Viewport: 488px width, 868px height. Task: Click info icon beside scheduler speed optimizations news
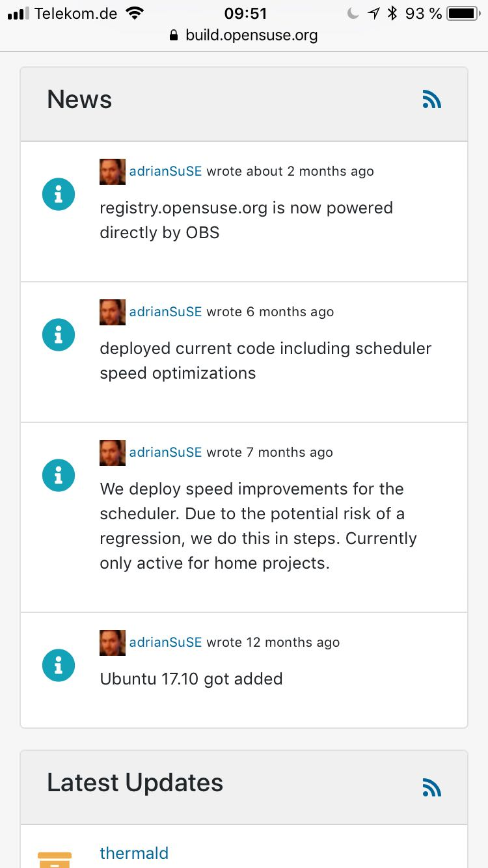(x=59, y=335)
